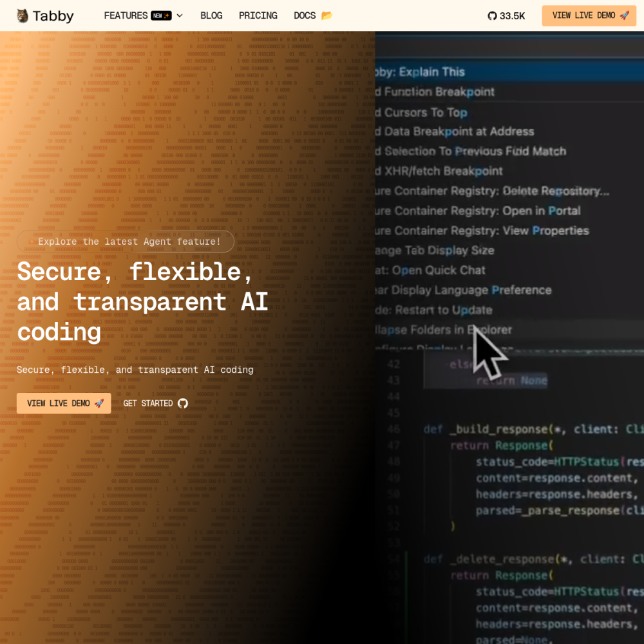Click the Get Started link
This screenshot has height=644, width=644.
156,403
